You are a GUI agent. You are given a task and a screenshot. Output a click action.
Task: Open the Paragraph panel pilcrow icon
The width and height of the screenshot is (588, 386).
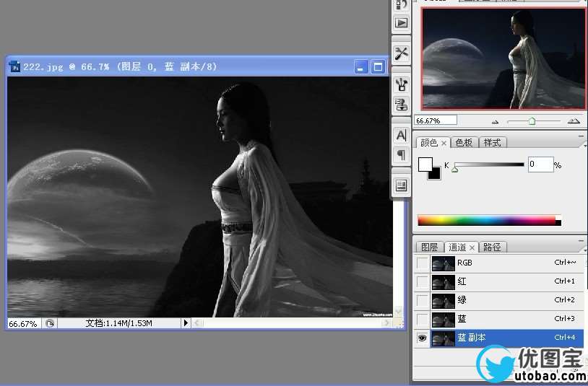(x=401, y=154)
